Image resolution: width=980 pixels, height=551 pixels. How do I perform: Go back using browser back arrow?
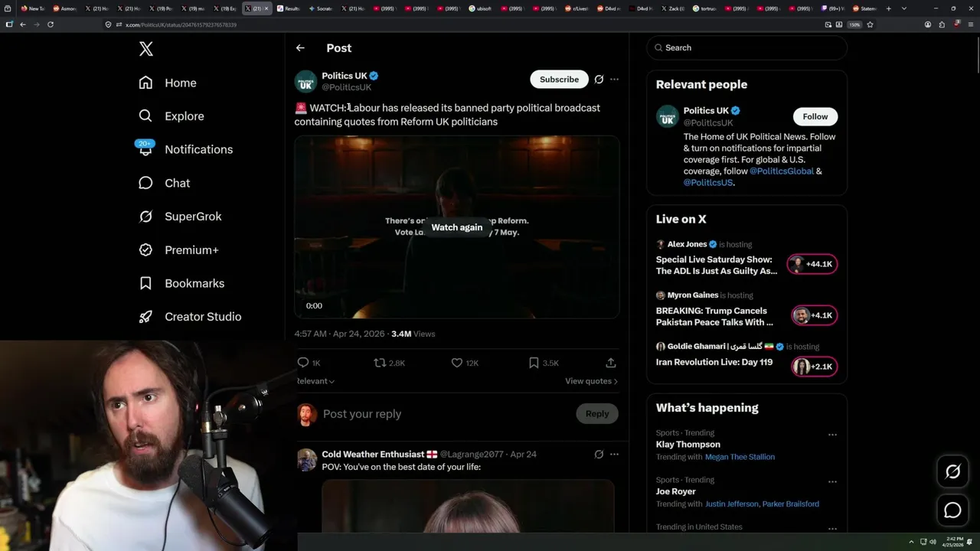tap(23, 24)
